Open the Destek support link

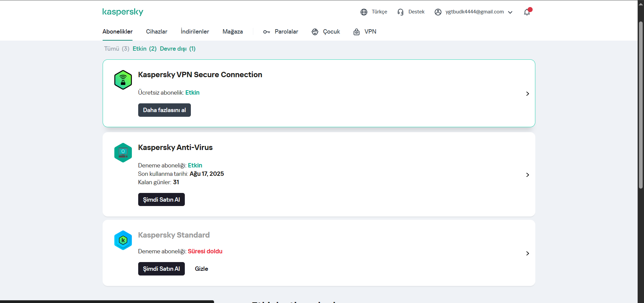[416, 12]
